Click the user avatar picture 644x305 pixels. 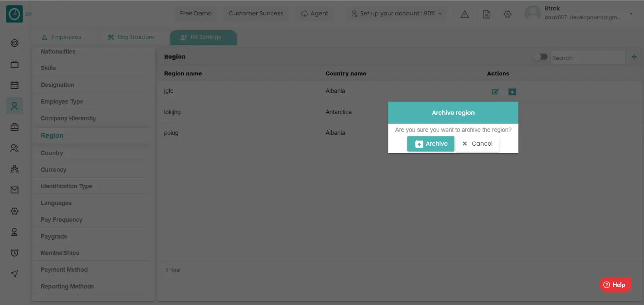point(533,13)
